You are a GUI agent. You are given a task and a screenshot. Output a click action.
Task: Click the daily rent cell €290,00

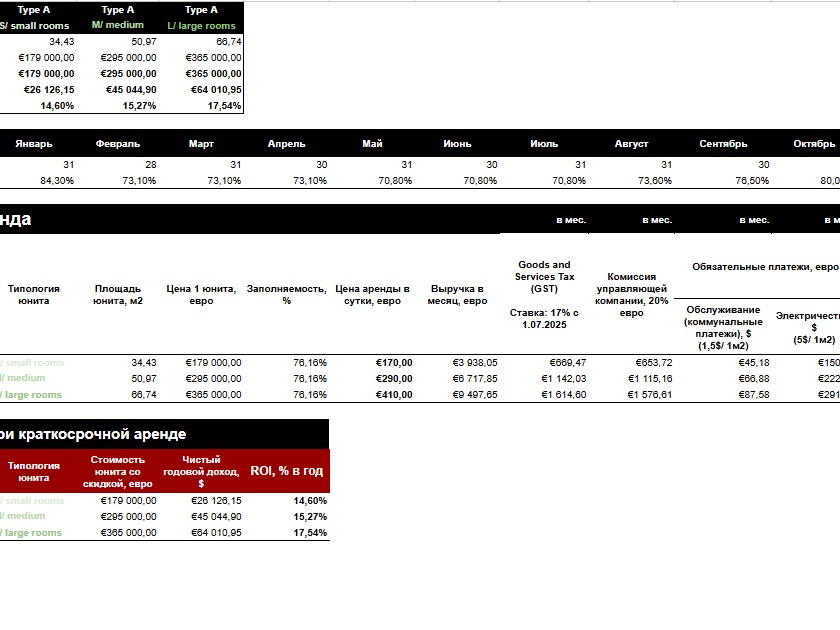coord(394,379)
